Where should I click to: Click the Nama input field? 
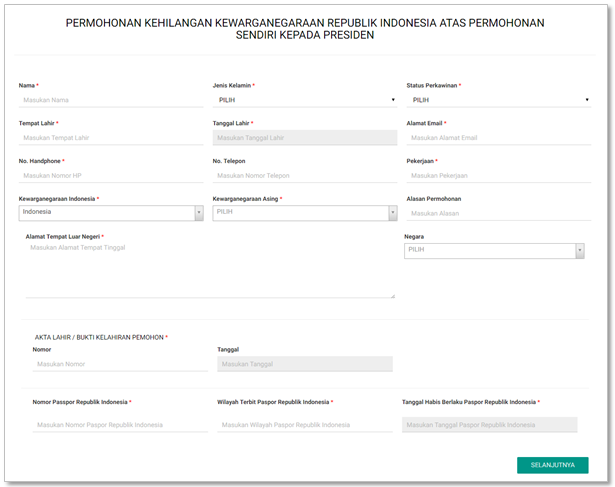coord(110,100)
